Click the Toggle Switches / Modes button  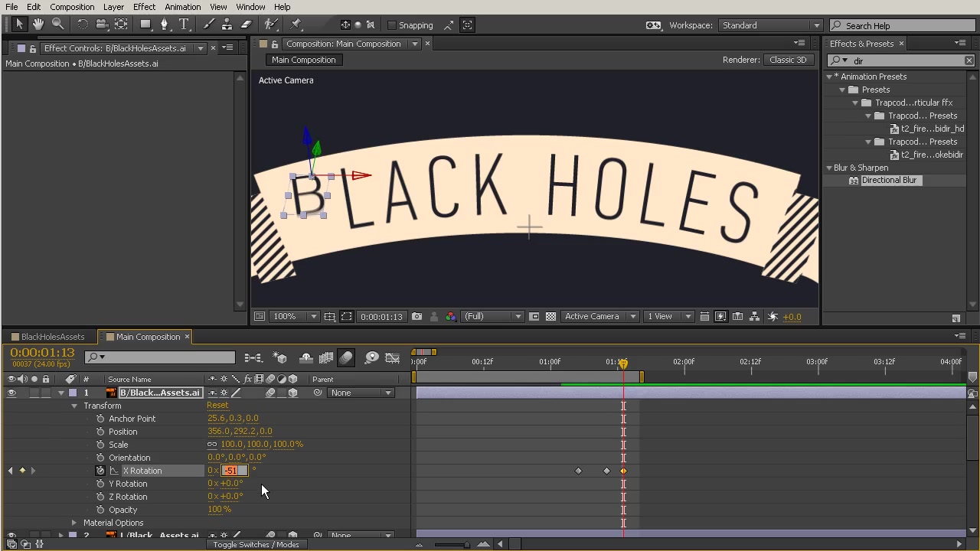[x=256, y=544]
